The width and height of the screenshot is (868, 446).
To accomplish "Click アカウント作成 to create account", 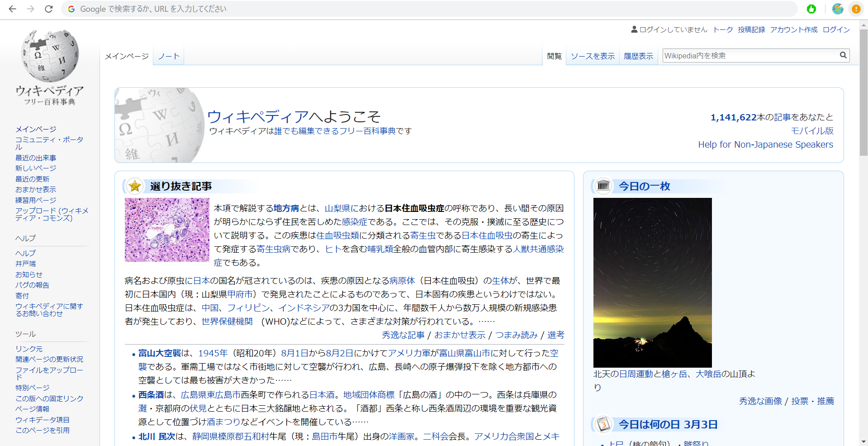I will [x=794, y=29].
